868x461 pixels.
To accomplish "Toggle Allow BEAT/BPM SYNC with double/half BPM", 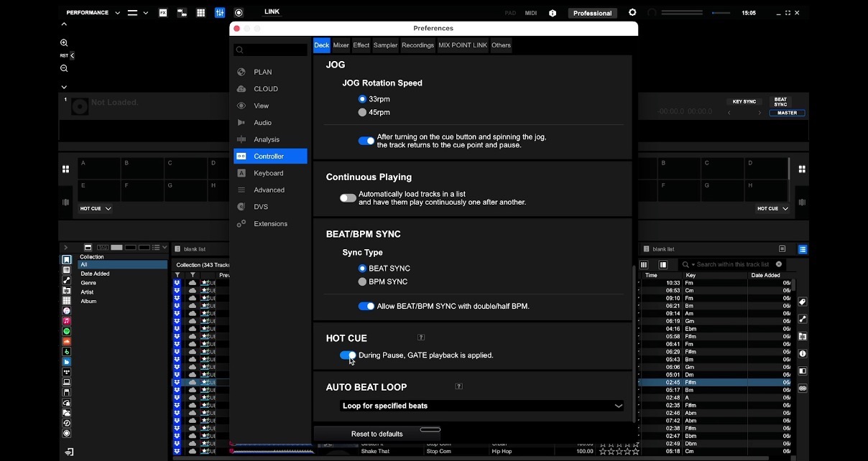I will pyautogui.click(x=366, y=306).
